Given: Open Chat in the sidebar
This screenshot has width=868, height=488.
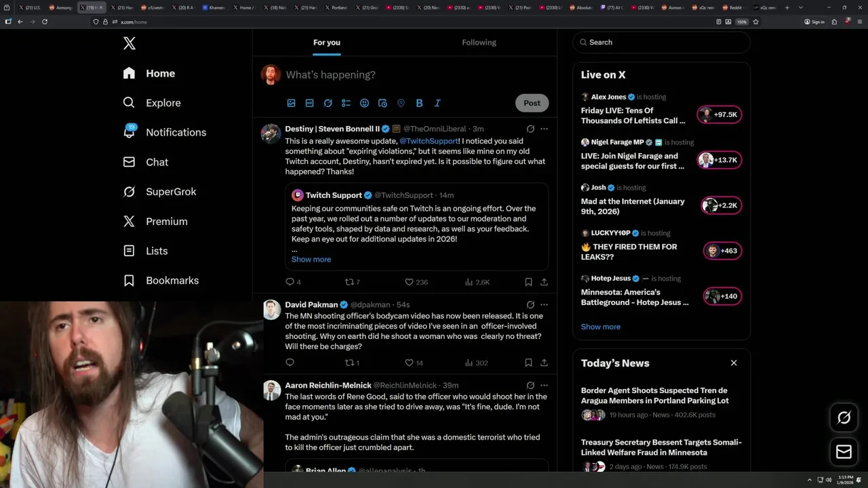Looking at the screenshot, I should tap(145, 162).
